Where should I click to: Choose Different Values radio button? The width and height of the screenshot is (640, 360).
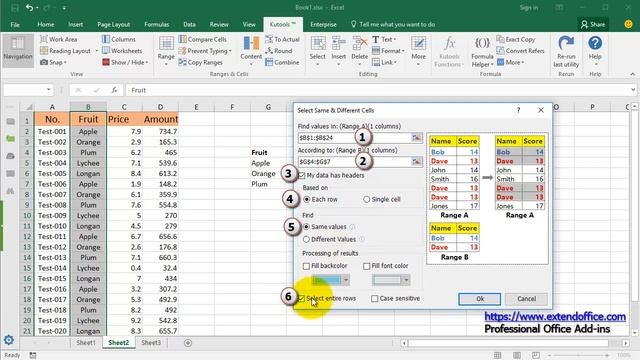306,239
